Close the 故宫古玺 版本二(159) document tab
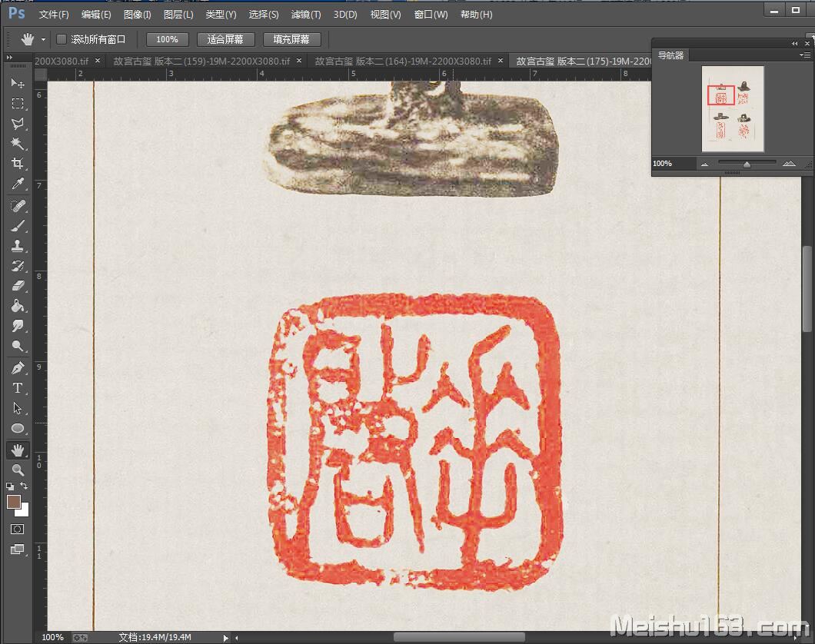Viewport: 815px width, 644px height. coord(299,61)
